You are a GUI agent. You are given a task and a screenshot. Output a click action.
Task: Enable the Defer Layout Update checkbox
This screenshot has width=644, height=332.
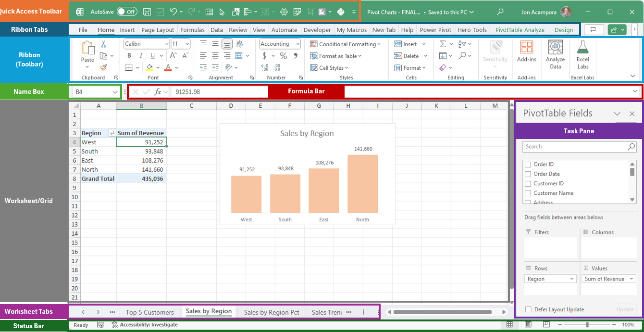click(x=528, y=310)
